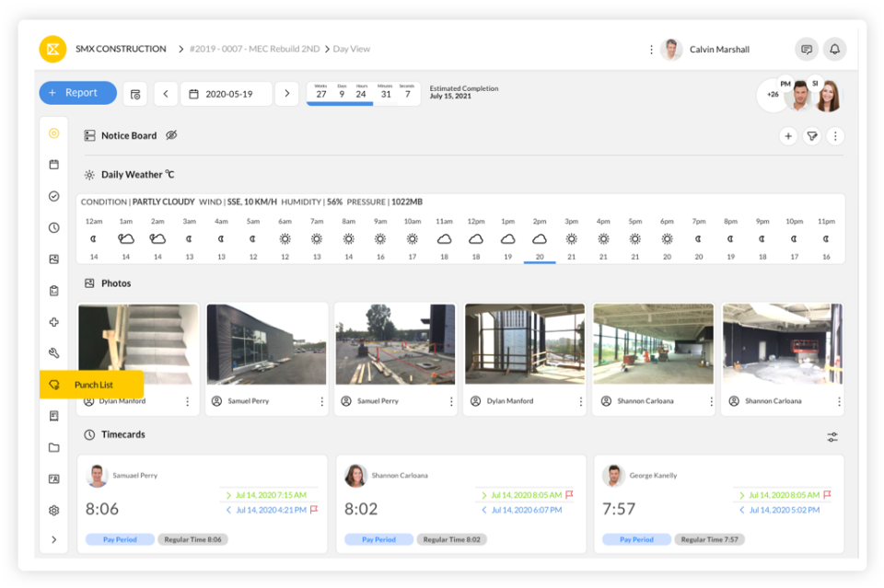Select Day View in the breadcrumb
Screen dimensions: 884x588
point(352,49)
